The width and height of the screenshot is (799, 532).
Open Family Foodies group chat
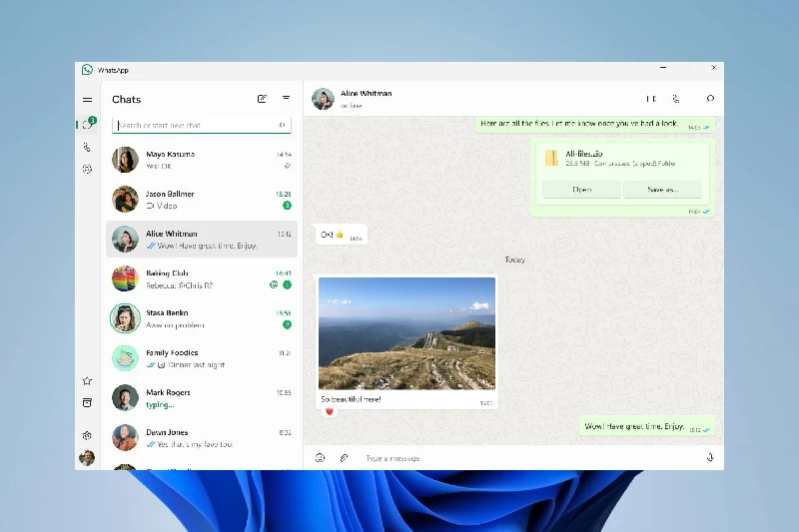(202, 358)
